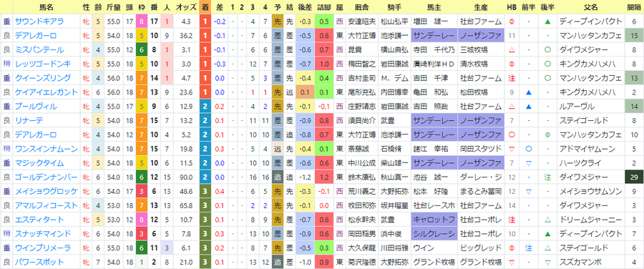Screen dimensions: 644x269
Task: Select breeder cell ビッグレッド
Action: [481, 248]
